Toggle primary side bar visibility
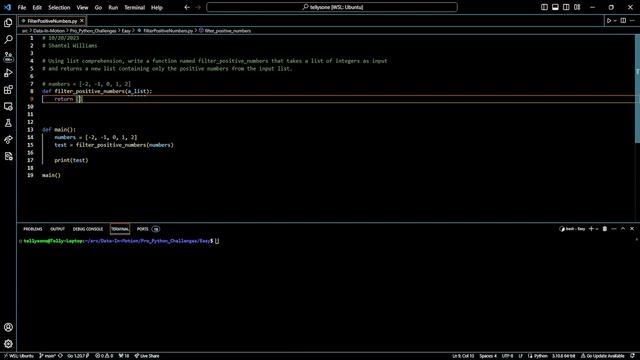Image resolution: width=640 pixels, height=360 pixels. tap(544, 7)
